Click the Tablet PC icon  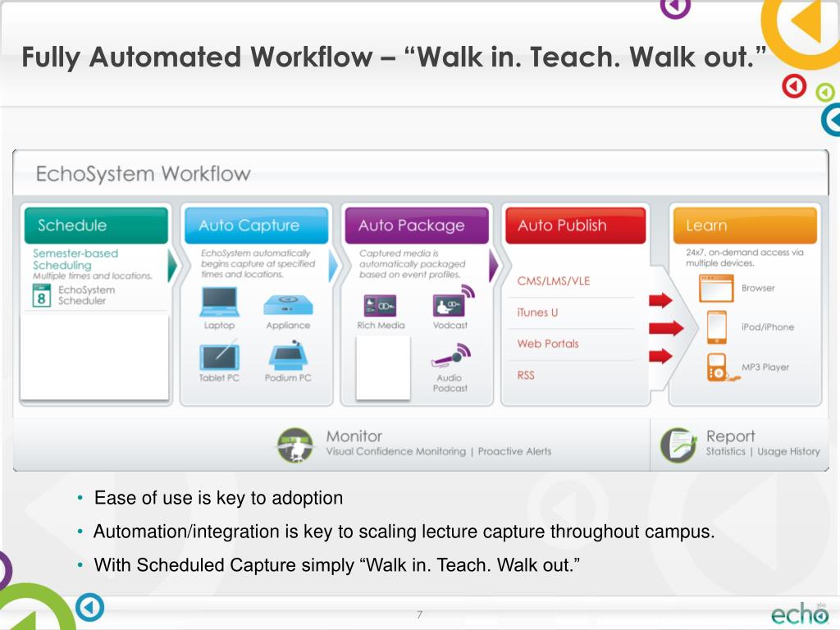point(219,355)
